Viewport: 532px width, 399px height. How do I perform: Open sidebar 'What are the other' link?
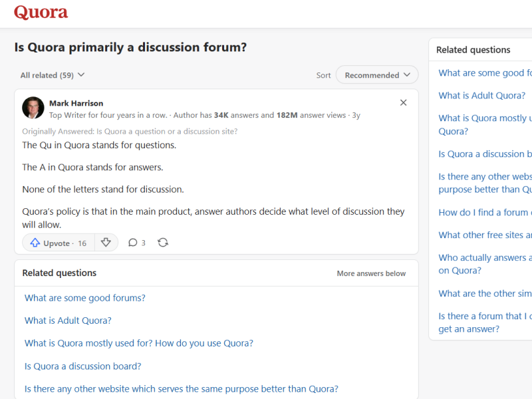[x=485, y=293]
